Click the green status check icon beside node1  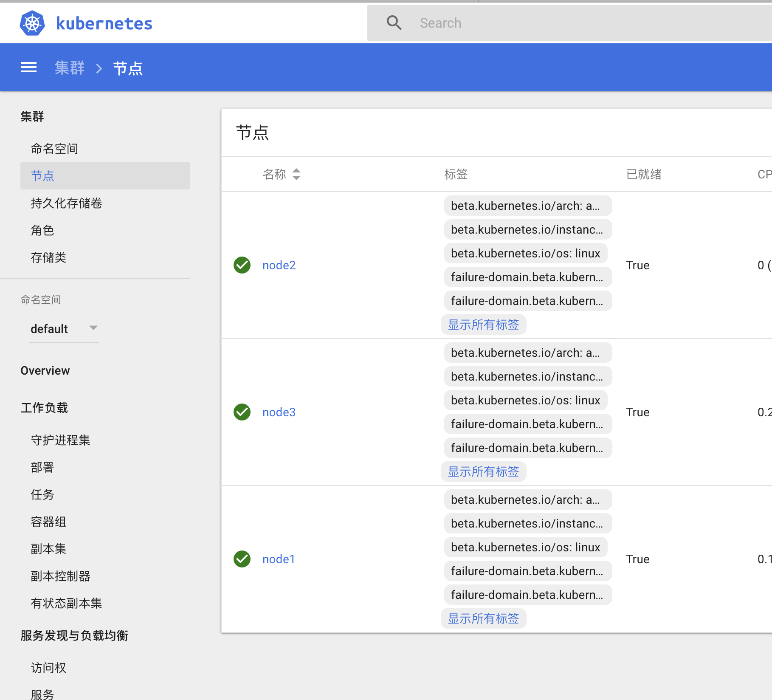point(242,559)
